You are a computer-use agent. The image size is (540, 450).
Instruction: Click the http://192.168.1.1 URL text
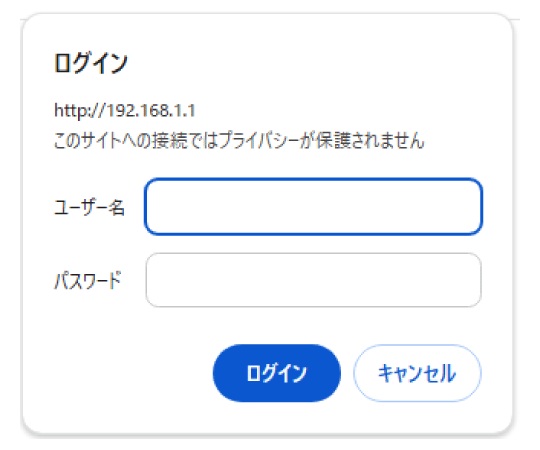point(125,111)
